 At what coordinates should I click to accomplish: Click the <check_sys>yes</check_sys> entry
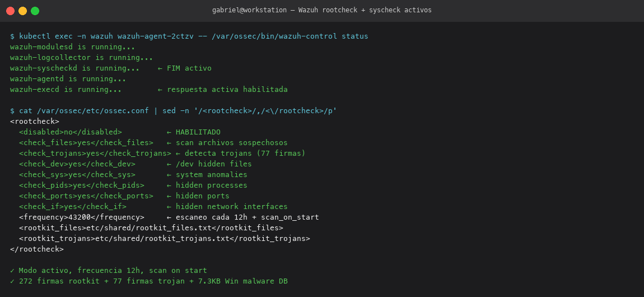pos(77,175)
